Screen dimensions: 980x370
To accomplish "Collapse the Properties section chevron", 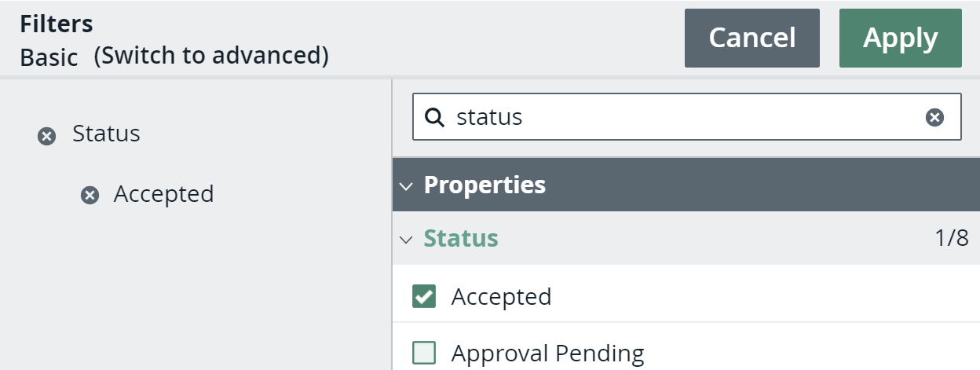I will tap(405, 186).
